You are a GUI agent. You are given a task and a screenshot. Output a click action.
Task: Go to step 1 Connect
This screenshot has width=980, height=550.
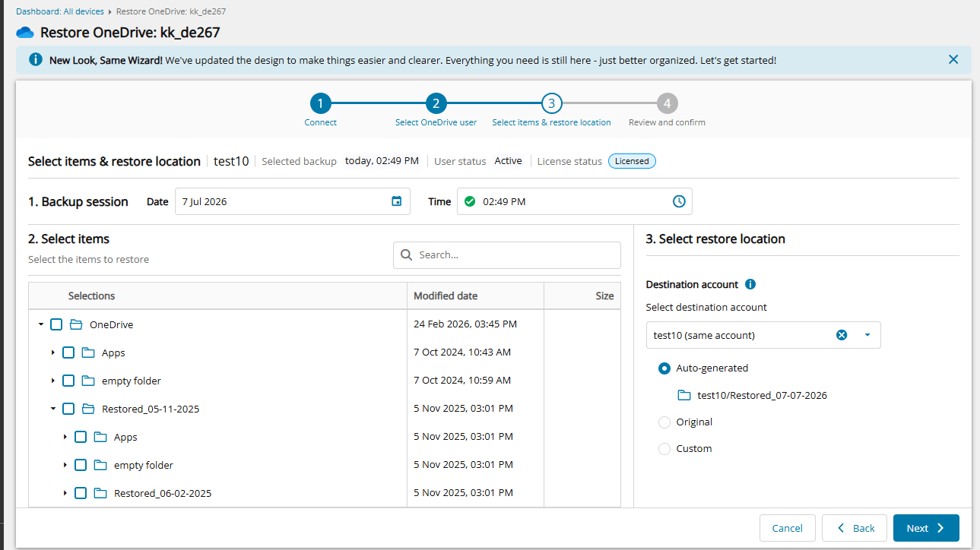[321, 103]
